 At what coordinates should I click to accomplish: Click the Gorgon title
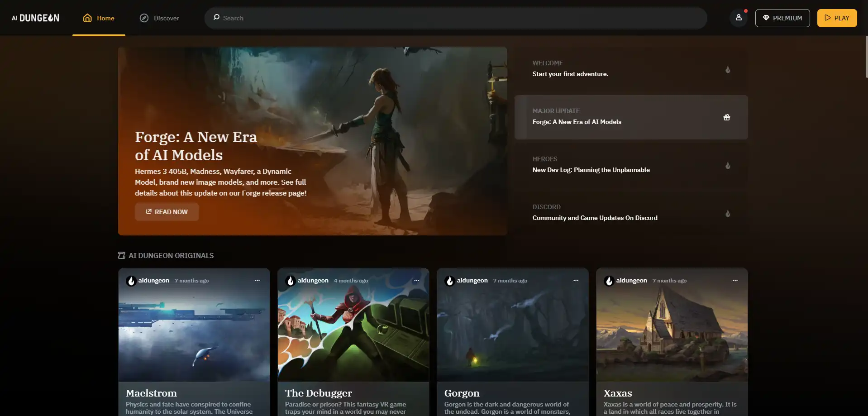coord(462,393)
